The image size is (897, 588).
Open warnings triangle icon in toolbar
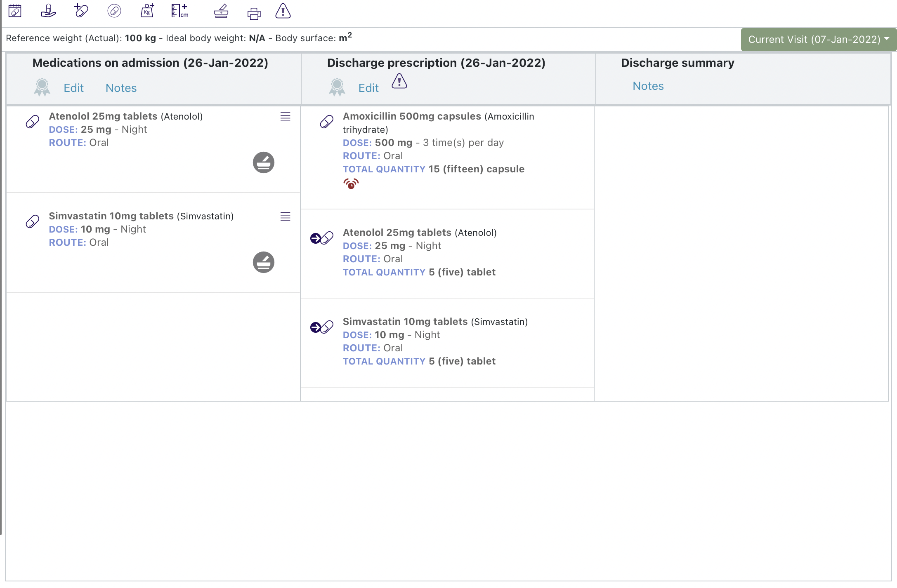pyautogui.click(x=283, y=11)
